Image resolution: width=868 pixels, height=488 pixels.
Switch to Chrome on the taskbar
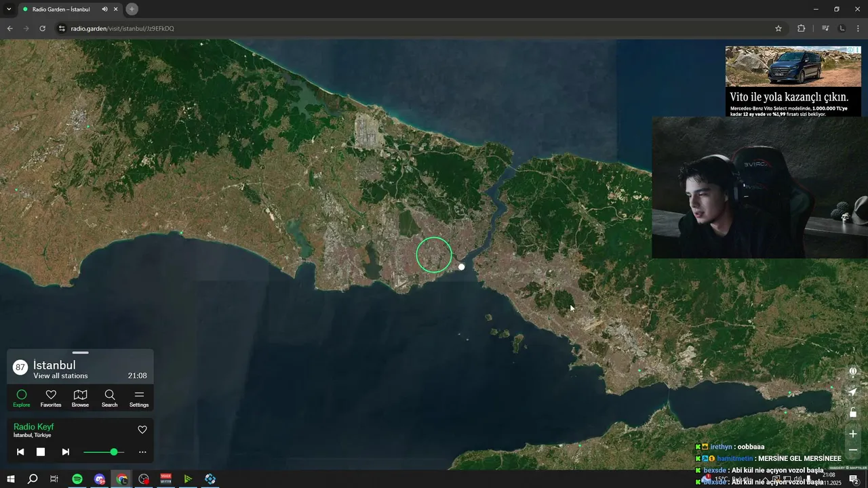(x=122, y=479)
